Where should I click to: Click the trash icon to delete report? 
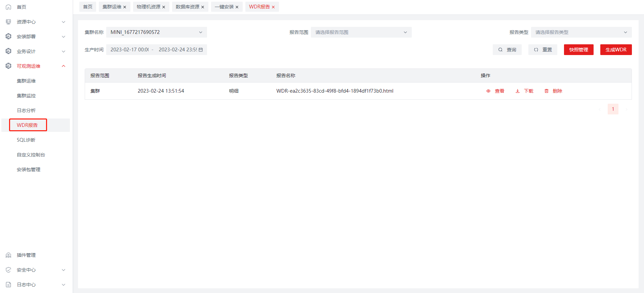(x=547, y=91)
